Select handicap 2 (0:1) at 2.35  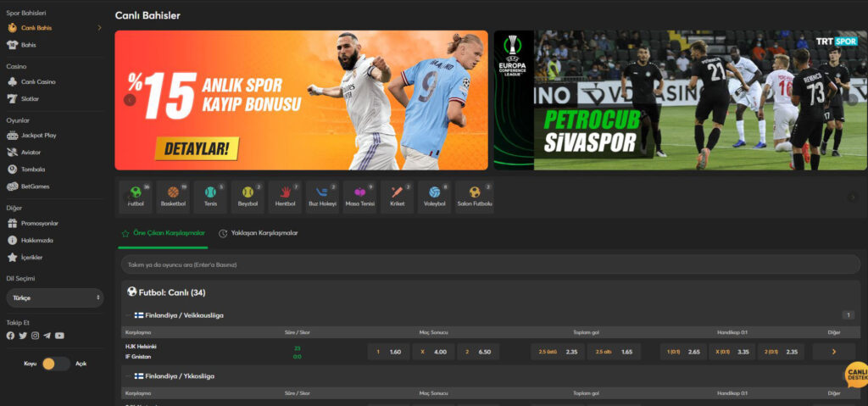tap(781, 352)
